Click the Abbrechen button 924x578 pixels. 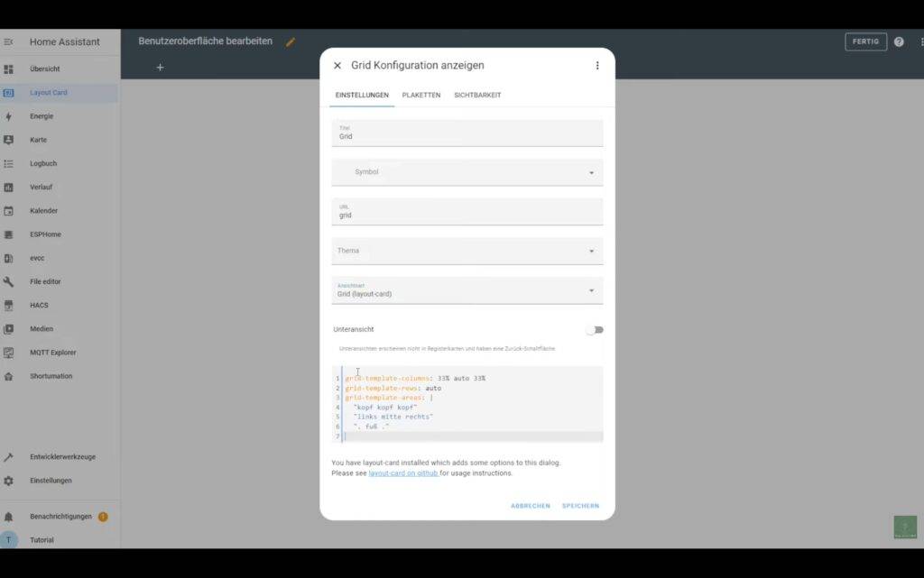[x=530, y=506]
